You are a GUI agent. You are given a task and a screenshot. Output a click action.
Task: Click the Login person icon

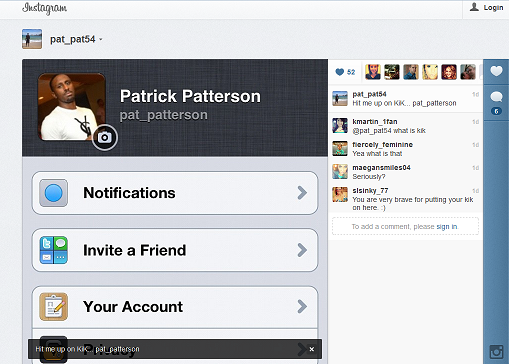474,7
